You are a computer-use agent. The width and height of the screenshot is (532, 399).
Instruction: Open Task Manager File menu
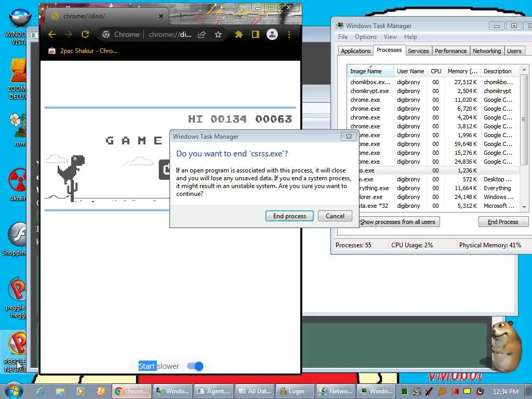[343, 37]
